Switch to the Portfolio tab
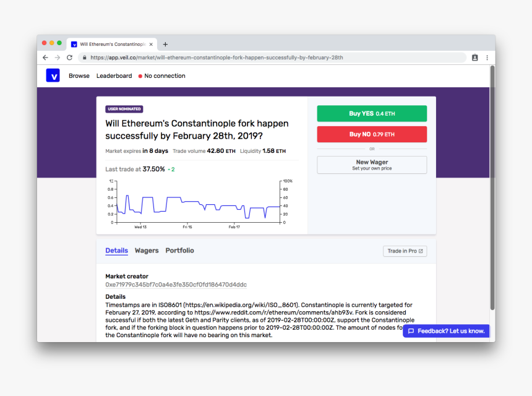The image size is (532, 396). [179, 251]
